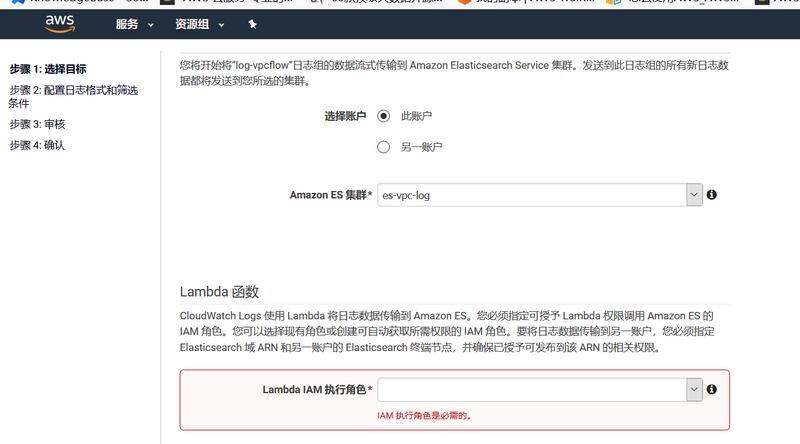Click the Lambda 函数 section heading

(219, 291)
